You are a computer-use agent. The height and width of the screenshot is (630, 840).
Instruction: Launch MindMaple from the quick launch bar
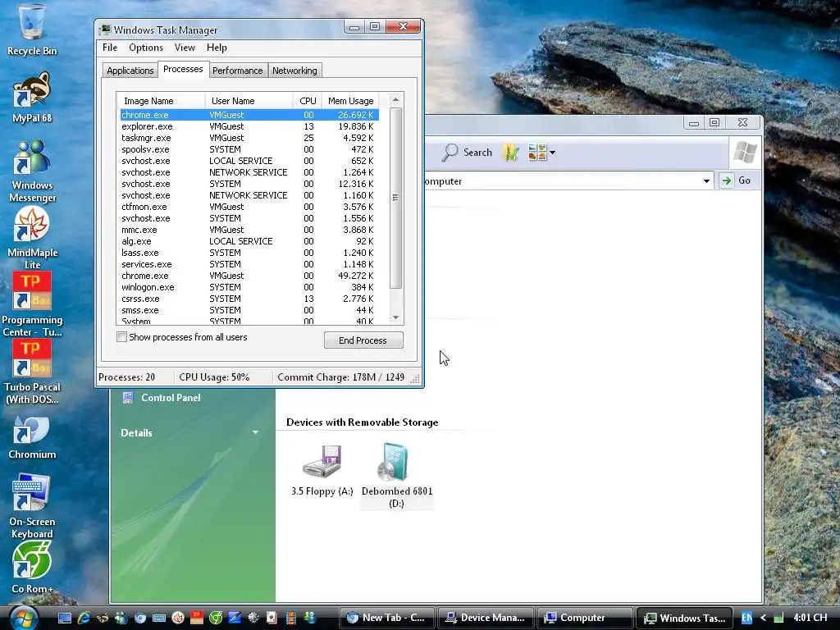point(178,619)
